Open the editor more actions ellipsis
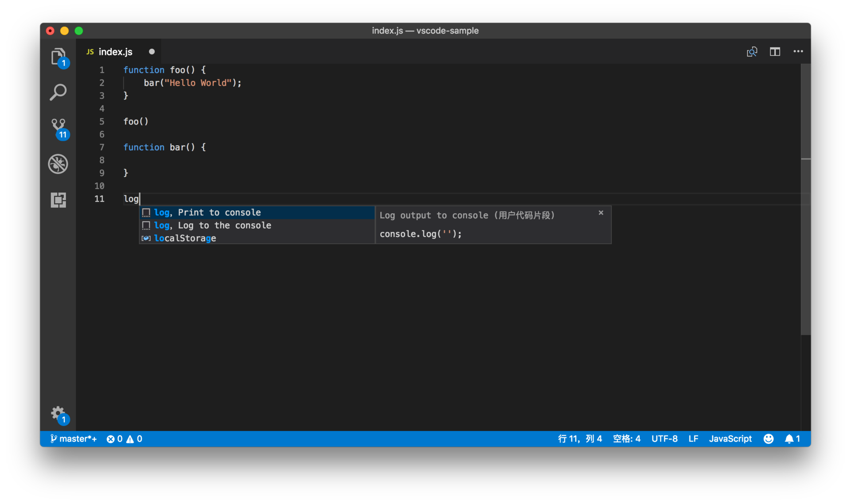The width and height of the screenshot is (851, 504). click(x=798, y=52)
